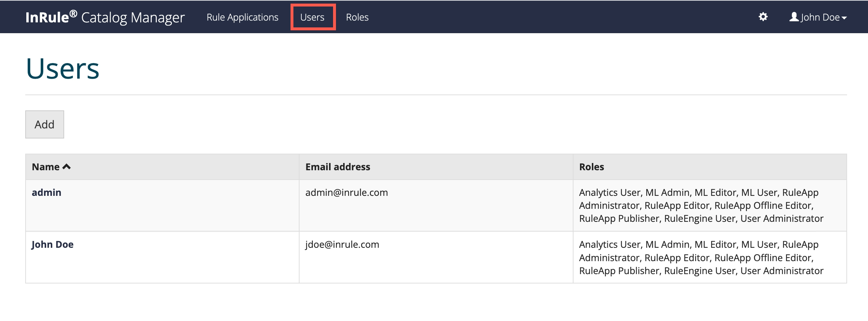Image resolution: width=868 pixels, height=321 pixels.
Task: Expand the John Doe dropdown caret
Action: 844,18
